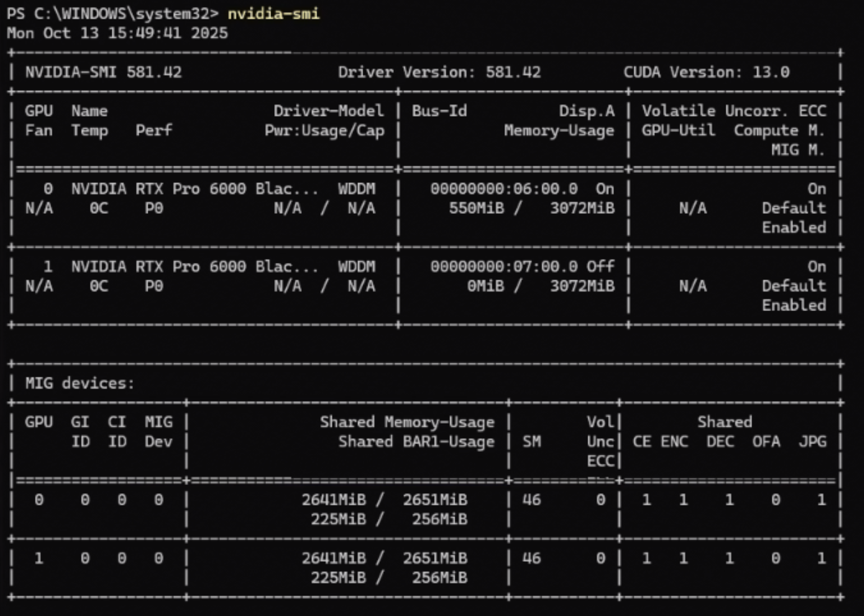Click the Volatile Uncorr. ECC header
Screen dimensions: 864x616
[x=734, y=111]
